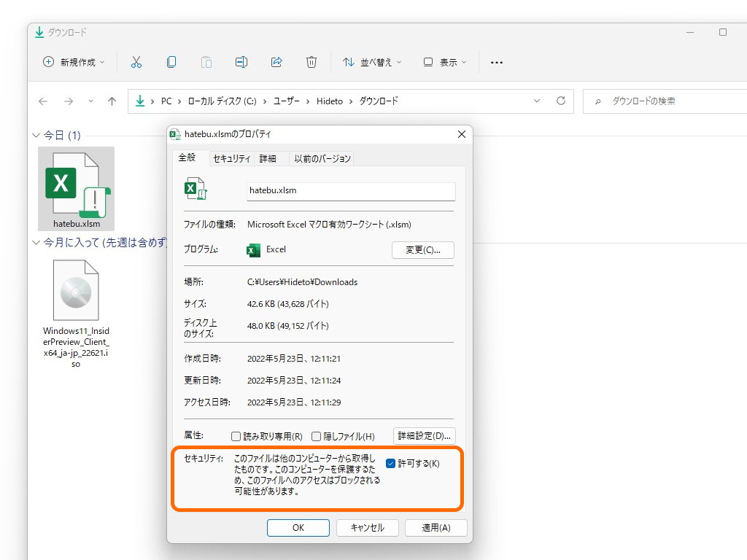This screenshot has height=560, width=747.
Task: Click the Excel program icon beside プログラム
Action: click(253, 249)
